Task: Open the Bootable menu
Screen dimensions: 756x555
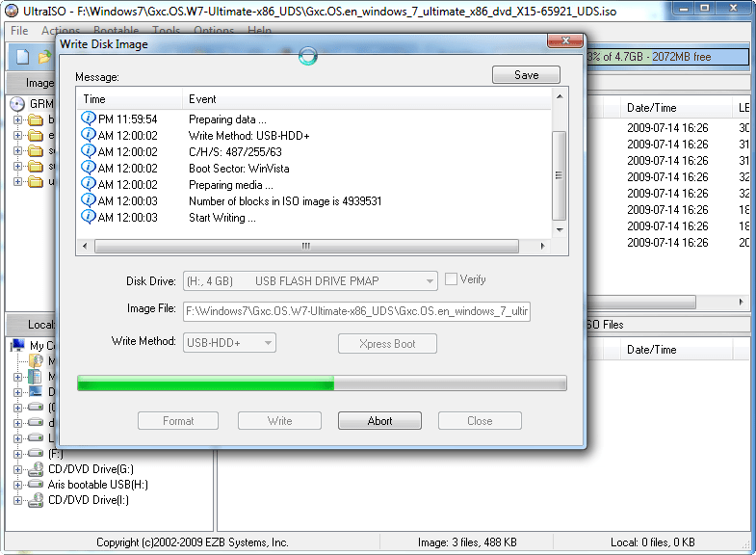Action: coord(117,31)
